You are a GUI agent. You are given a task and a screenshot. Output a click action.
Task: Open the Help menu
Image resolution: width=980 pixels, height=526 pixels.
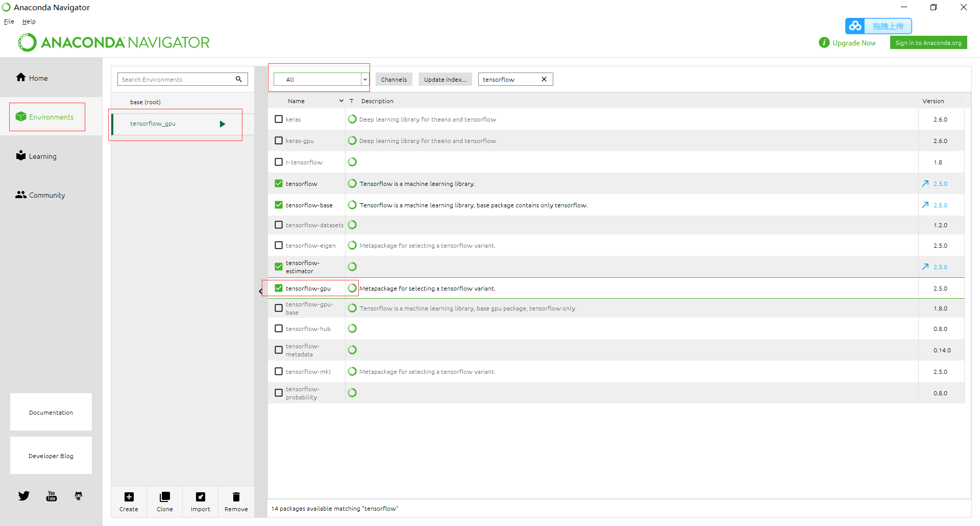29,21
